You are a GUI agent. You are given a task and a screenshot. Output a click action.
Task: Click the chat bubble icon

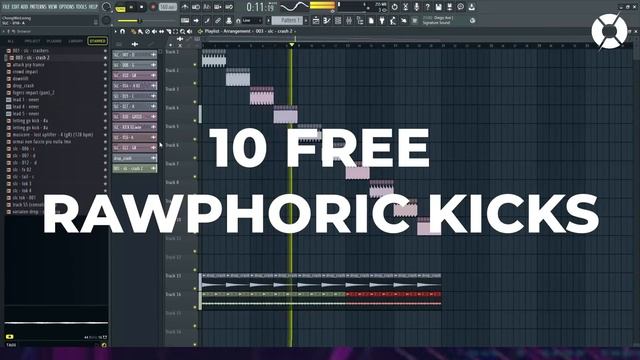coord(460,7)
